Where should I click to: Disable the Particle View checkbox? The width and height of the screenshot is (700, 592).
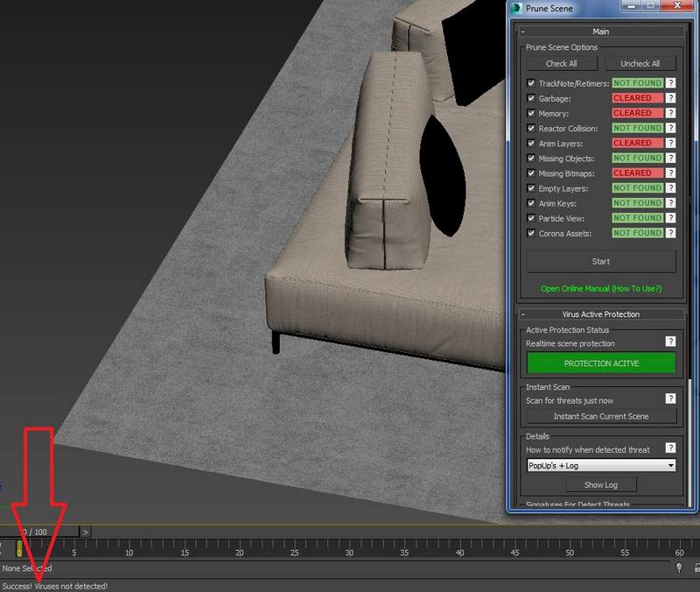531,218
